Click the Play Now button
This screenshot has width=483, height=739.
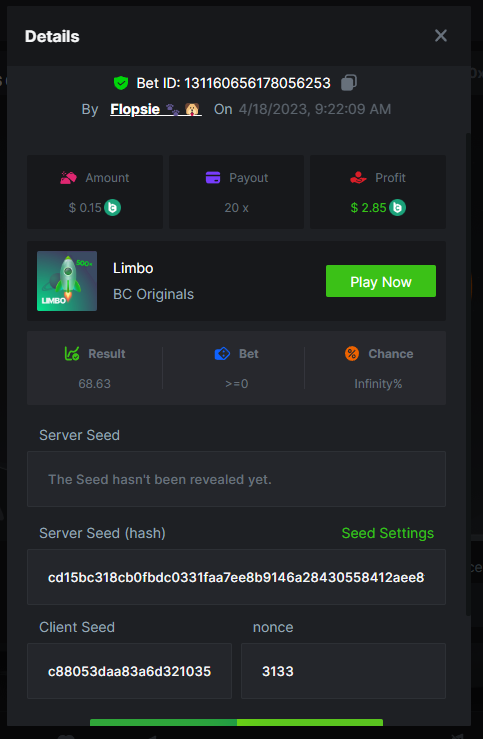[x=381, y=281]
